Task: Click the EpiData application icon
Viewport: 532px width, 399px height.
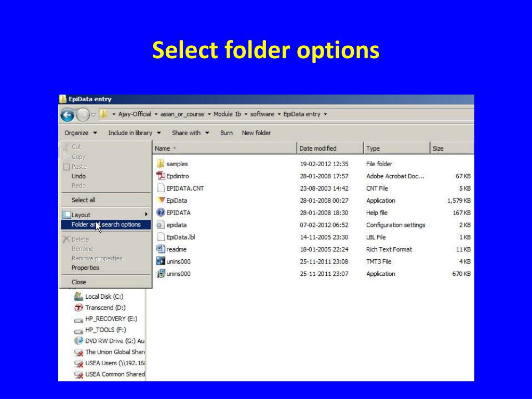Action: 161,200
